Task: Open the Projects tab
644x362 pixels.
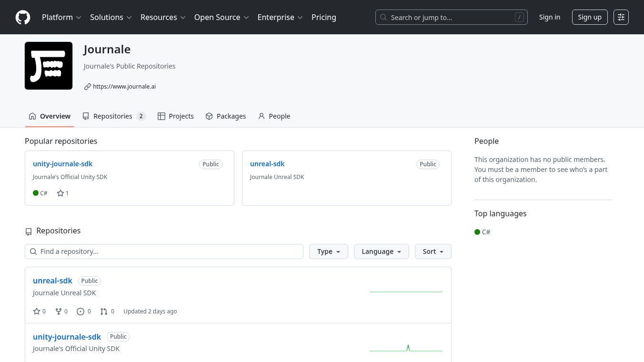Action: 176,116
